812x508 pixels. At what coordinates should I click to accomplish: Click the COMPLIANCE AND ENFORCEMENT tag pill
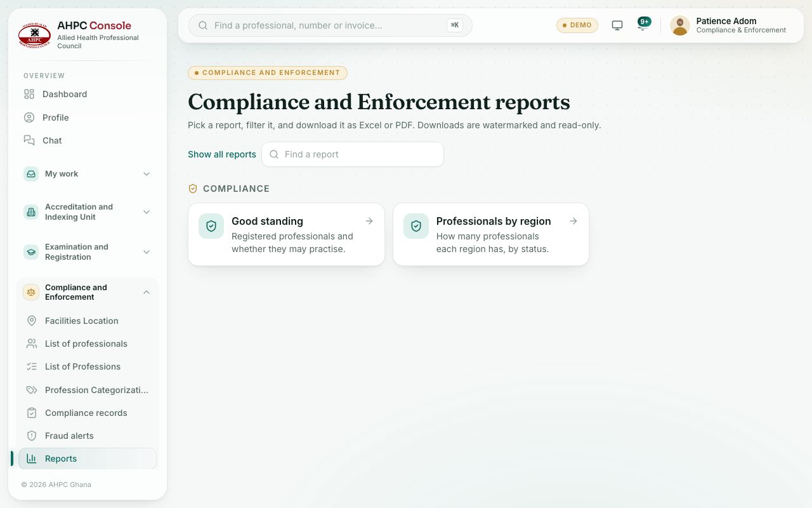[268, 72]
